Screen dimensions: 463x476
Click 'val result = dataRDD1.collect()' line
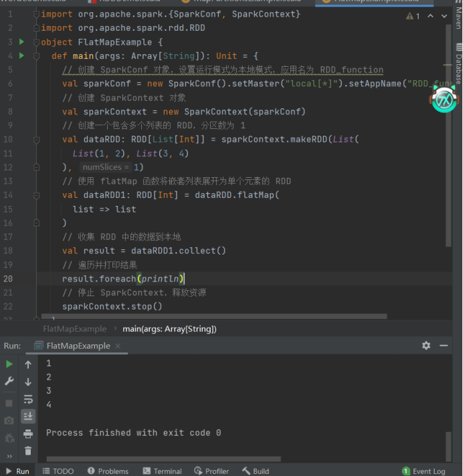pyautogui.click(x=144, y=251)
